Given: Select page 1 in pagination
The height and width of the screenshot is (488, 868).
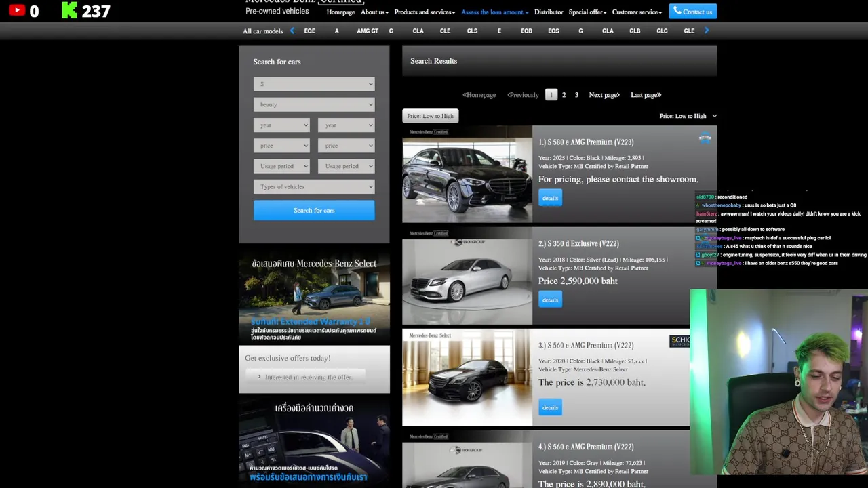Looking at the screenshot, I should click(x=551, y=95).
